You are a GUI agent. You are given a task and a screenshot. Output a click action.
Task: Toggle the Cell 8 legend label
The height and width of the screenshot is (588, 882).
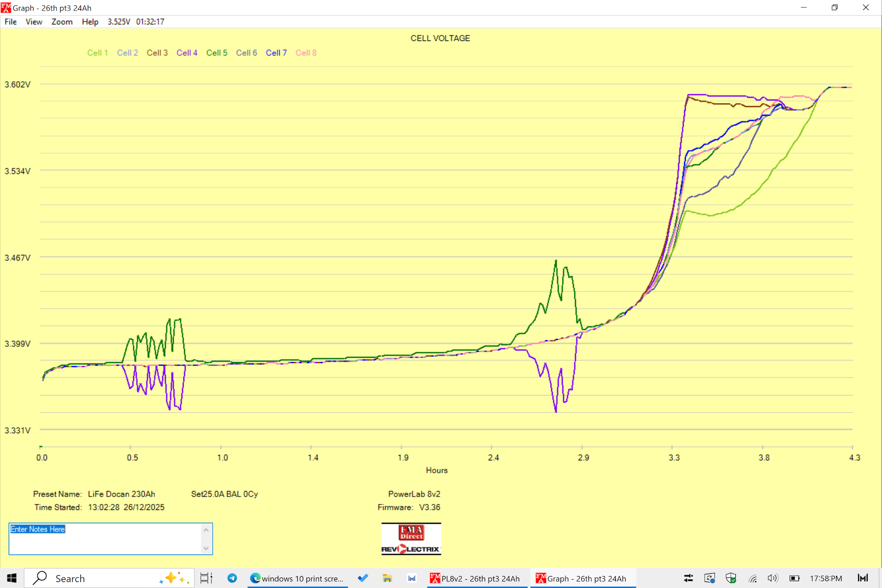click(x=306, y=53)
